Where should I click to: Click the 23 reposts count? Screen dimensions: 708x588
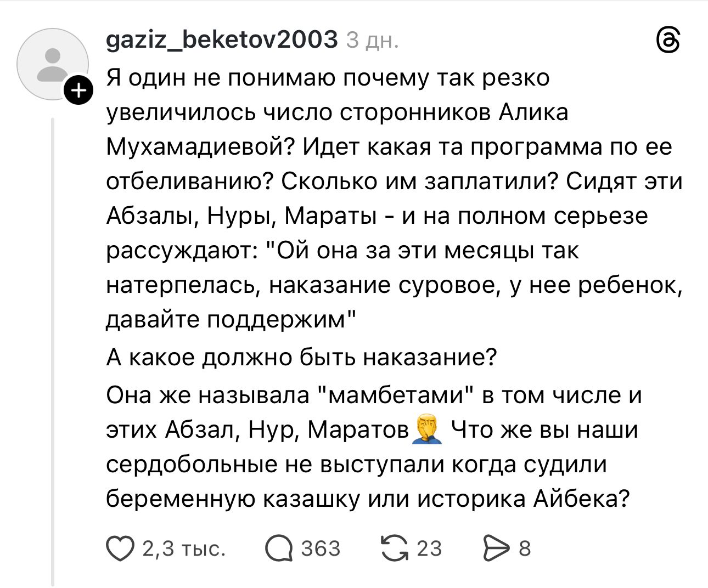point(429,549)
